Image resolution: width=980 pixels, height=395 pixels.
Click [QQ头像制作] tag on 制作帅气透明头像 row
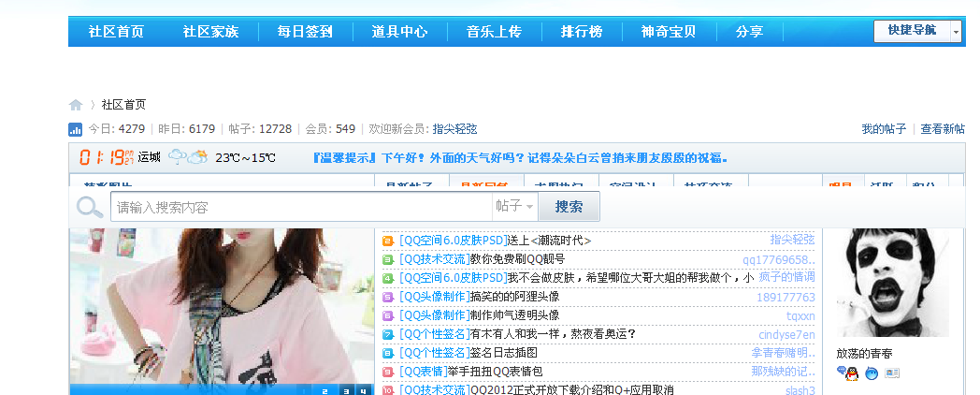pos(435,315)
